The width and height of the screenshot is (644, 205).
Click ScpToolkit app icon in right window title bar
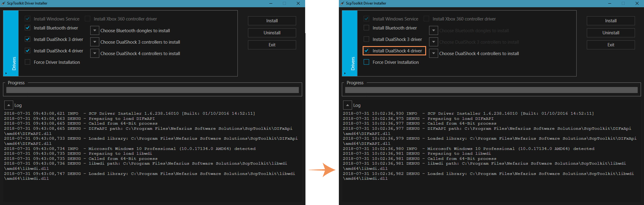pos(342,3)
